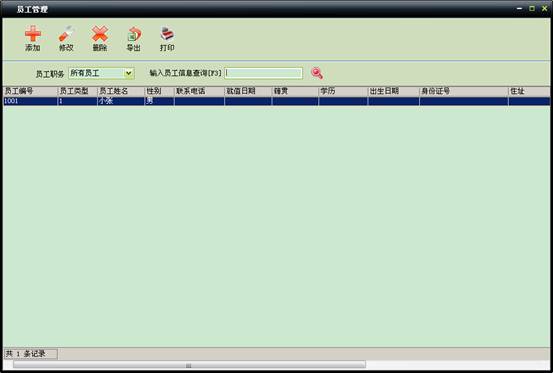This screenshot has height=373, width=553.
Task: Click the horizontal scrollbar thumb
Action: (x=189, y=365)
